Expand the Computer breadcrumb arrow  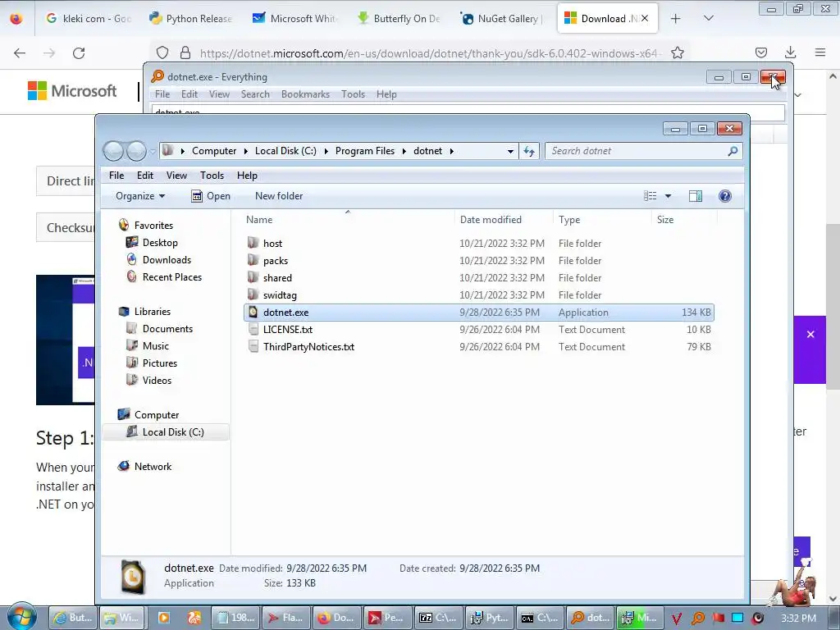[x=246, y=151]
